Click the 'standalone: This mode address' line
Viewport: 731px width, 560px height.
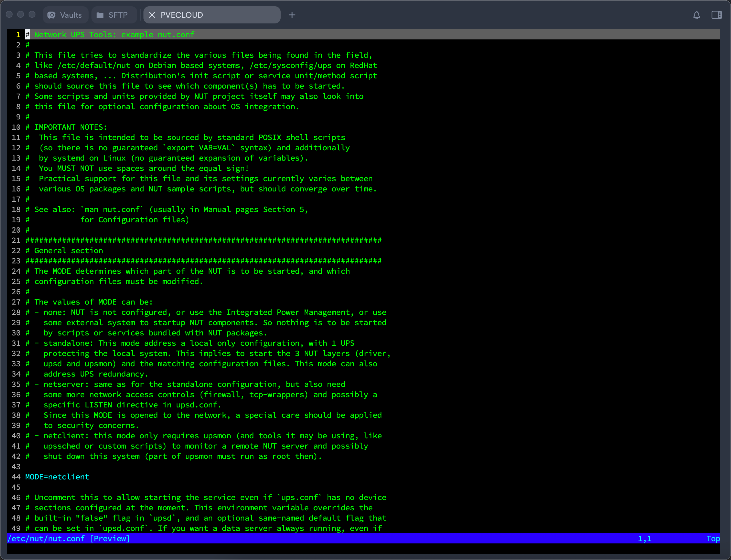(190, 343)
